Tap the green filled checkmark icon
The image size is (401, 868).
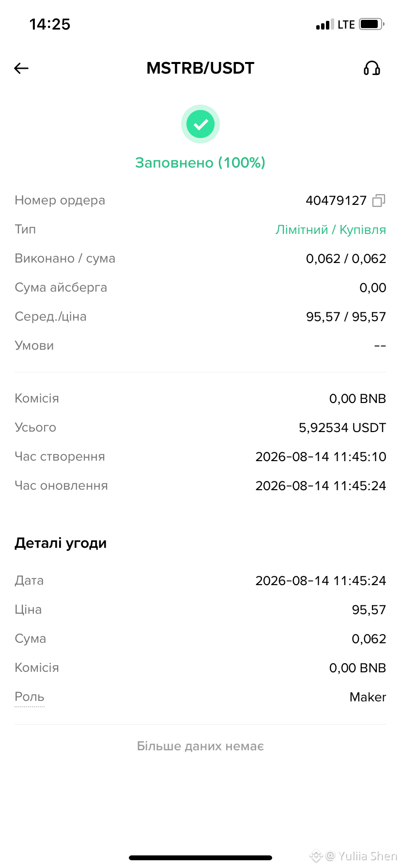200,124
